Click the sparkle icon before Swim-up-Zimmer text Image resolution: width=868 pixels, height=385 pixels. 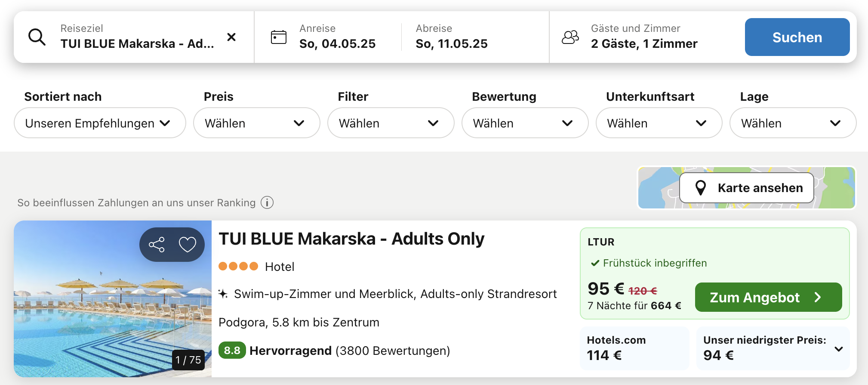click(223, 294)
